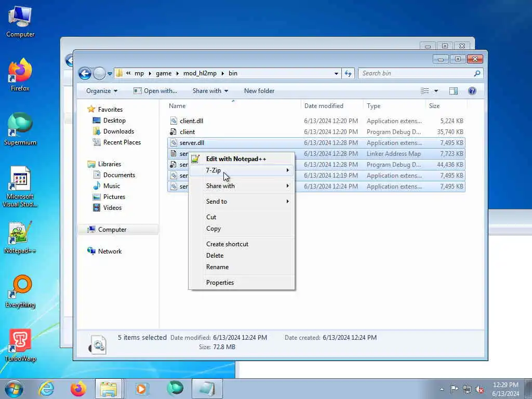
Task: Launch Notepad++ desktop shortcut
Action: point(20,237)
